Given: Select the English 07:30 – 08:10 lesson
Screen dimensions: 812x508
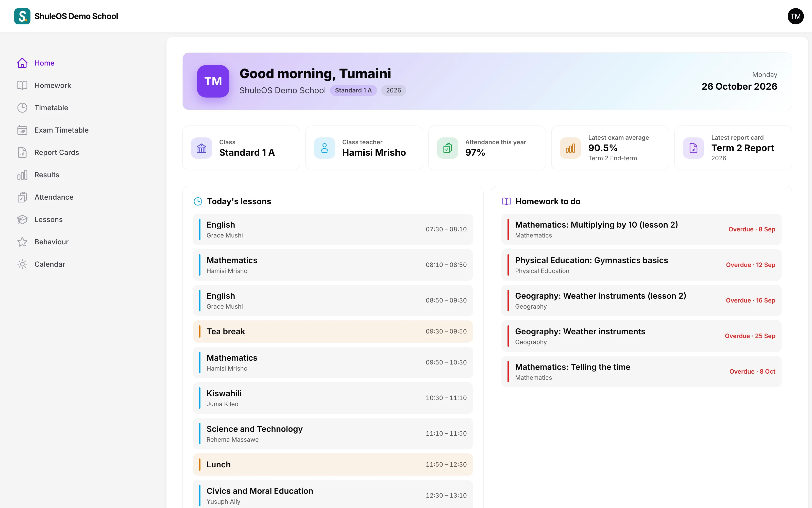Looking at the screenshot, I should point(333,229).
